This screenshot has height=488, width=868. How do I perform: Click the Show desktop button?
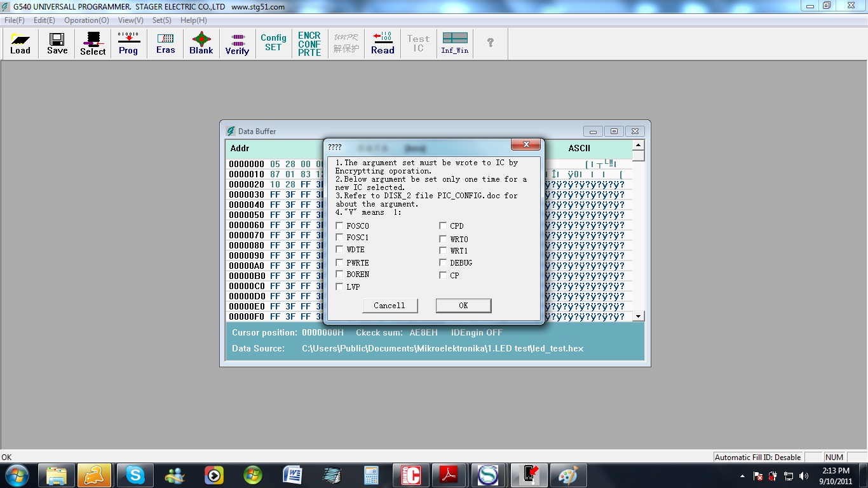pos(864,475)
